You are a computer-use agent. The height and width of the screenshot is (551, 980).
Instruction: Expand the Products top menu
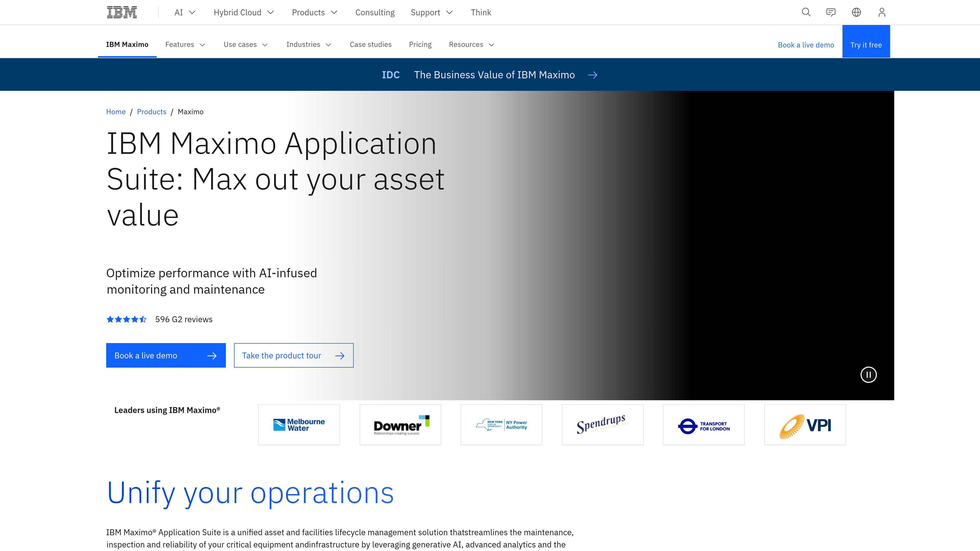click(x=315, y=12)
